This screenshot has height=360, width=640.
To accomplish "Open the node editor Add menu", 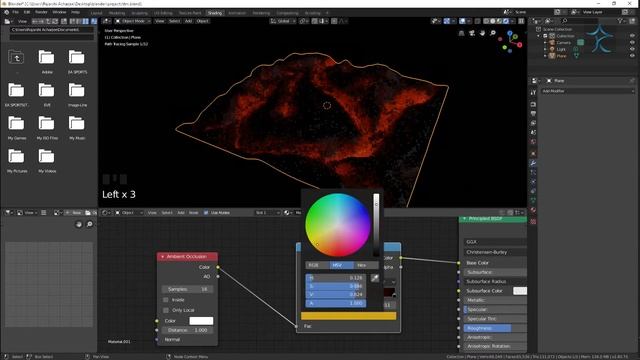I will [180, 213].
